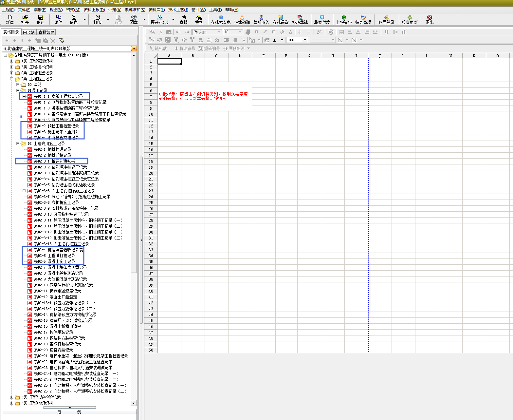Click the filter icon in tree toolbar

[x=62, y=41]
